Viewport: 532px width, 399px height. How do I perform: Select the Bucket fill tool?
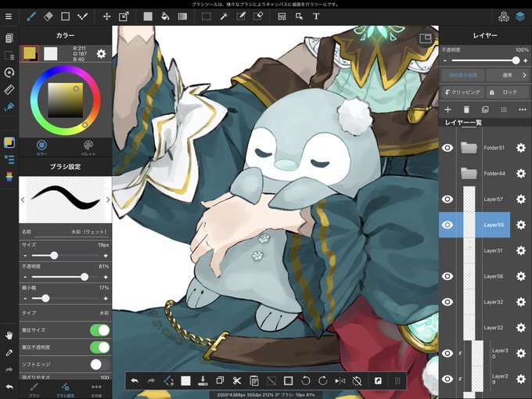click(x=165, y=16)
